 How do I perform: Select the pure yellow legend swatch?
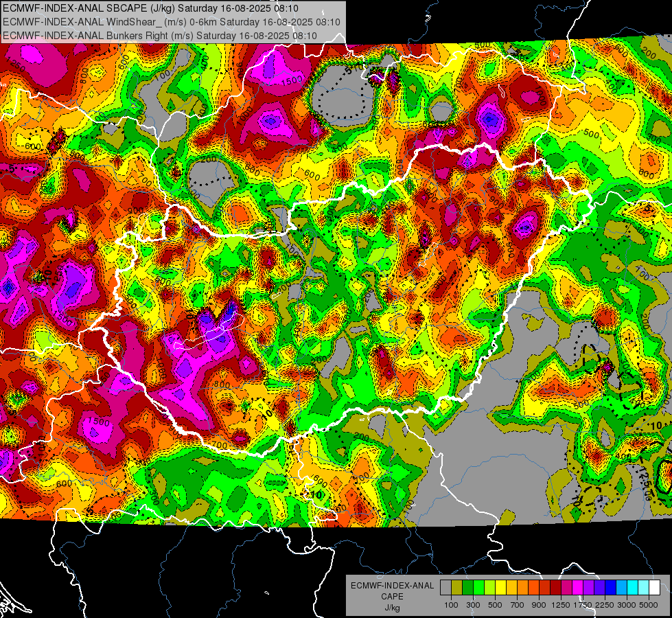click(x=500, y=587)
